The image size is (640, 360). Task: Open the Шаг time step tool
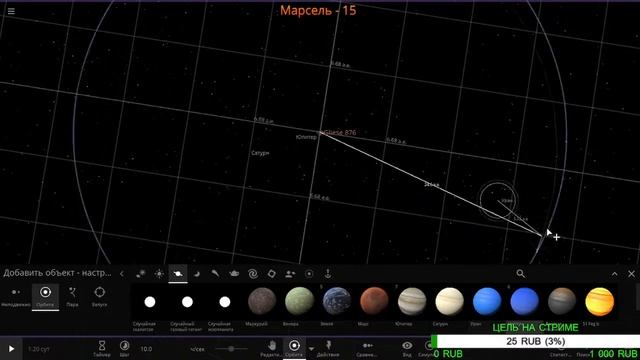124,349
